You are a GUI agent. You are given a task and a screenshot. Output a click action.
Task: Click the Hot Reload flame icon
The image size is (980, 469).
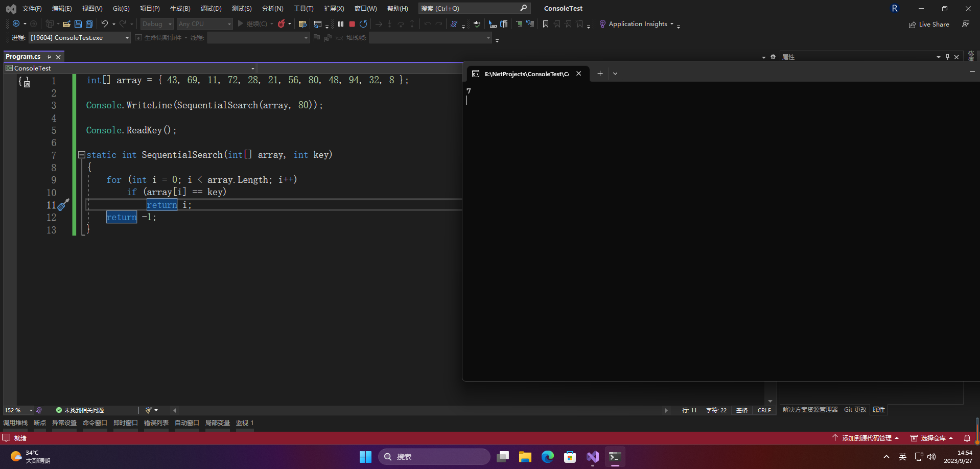pos(282,24)
